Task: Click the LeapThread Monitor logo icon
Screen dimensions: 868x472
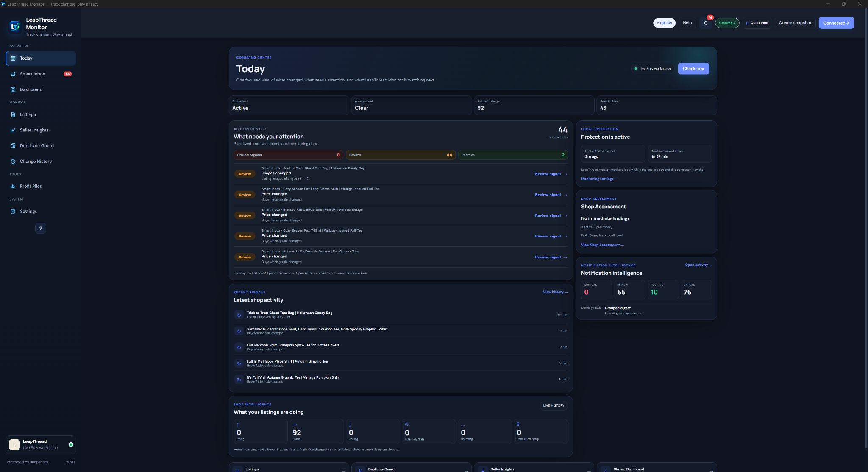Action: point(15,26)
